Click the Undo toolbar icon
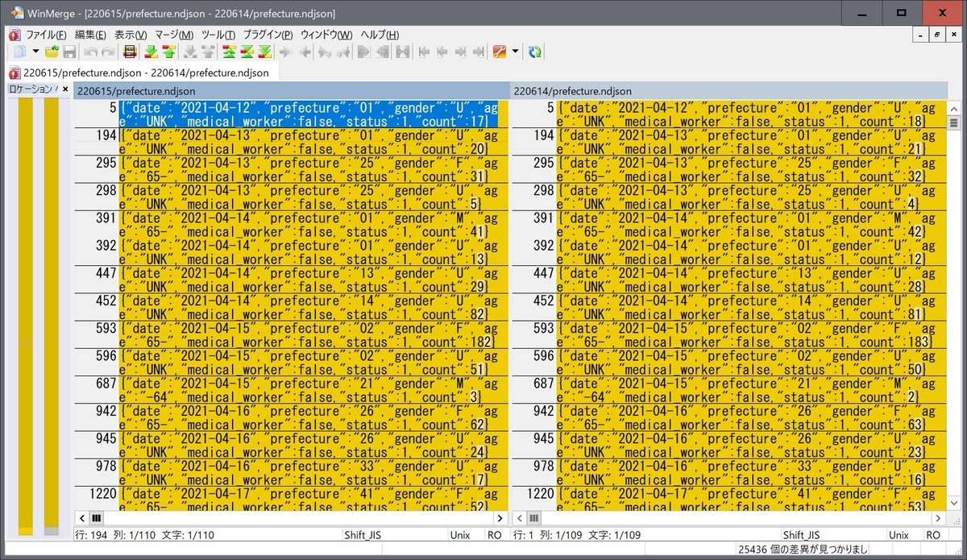 point(90,52)
